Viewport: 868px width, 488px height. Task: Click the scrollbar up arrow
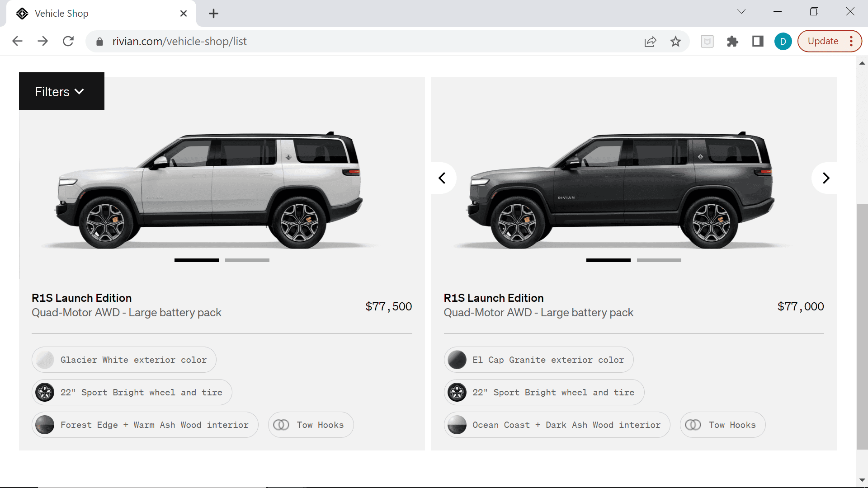pos(862,63)
